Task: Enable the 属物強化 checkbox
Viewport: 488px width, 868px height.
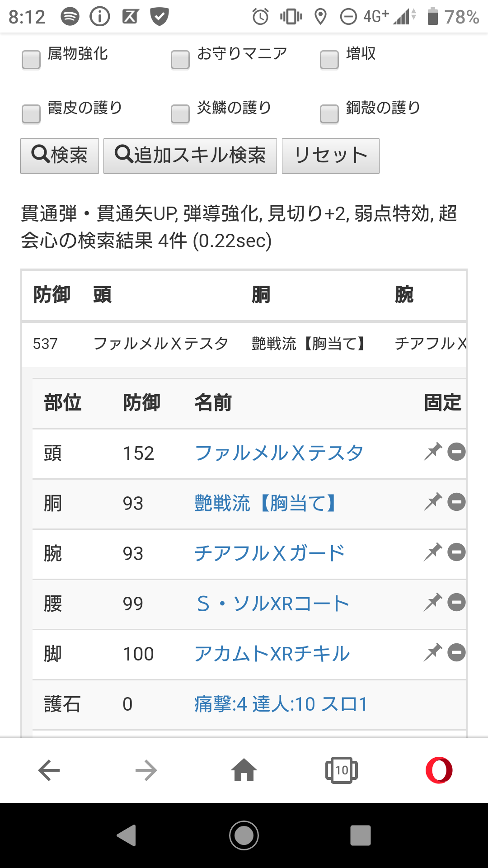Action: [x=31, y=60]
